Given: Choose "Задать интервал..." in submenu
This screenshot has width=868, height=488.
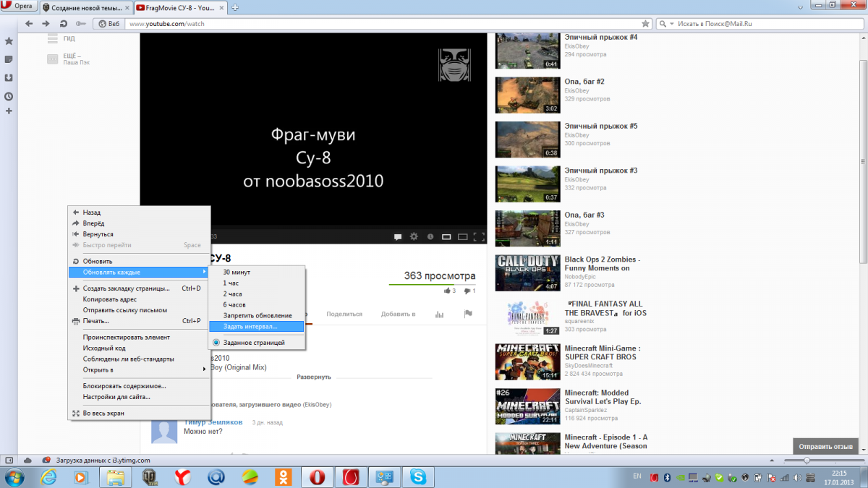Looking at the screenshot, I should (257, 327).
